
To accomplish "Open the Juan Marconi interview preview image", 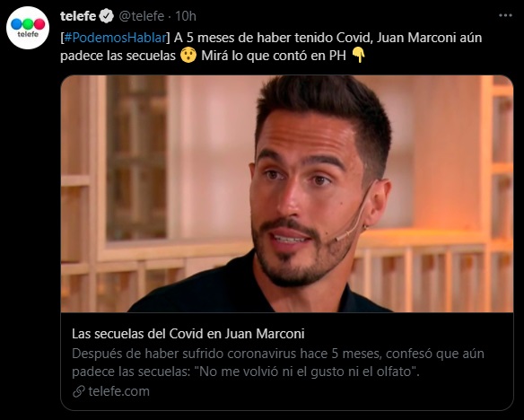I will coord(287,194).
